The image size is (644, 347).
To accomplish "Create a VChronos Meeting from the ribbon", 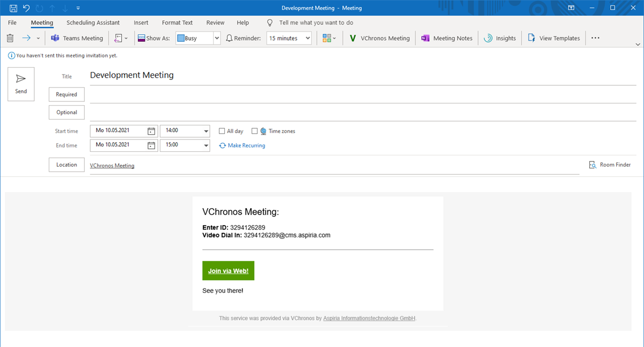I will click(380, 38).
